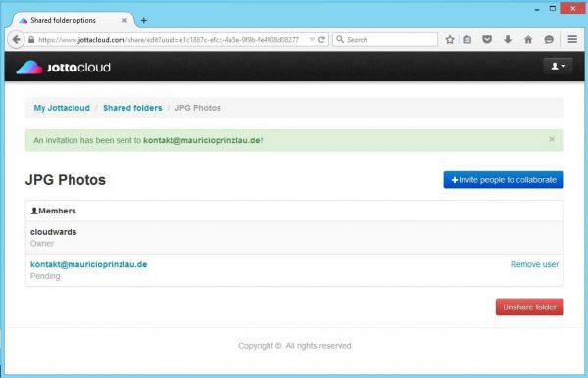
Task: Bookmark this page with star icon
Action: [x=450, y=40]
